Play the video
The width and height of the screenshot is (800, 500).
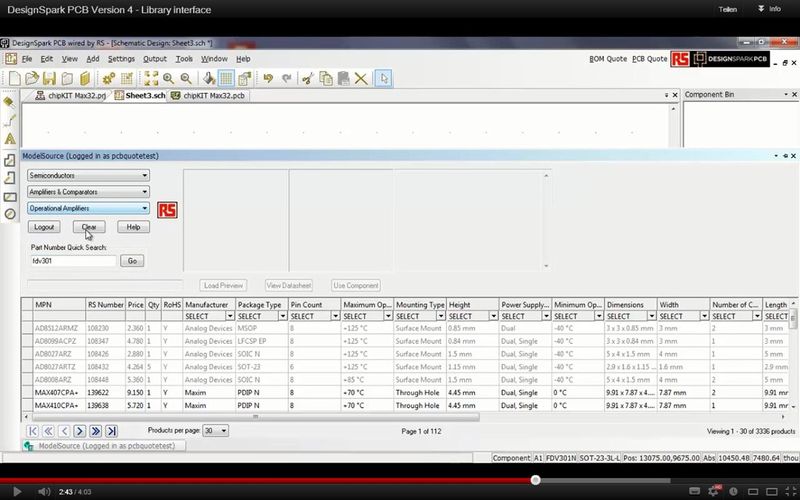coord(16,492)
